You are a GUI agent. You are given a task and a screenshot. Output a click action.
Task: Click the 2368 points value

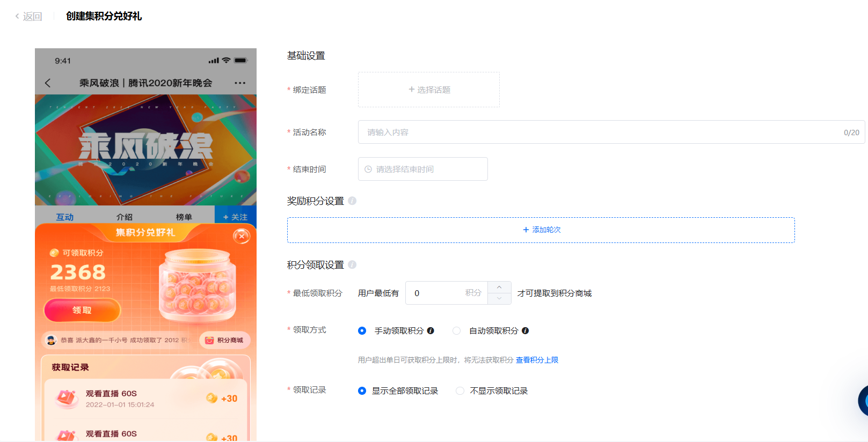[x=78, y=272]
